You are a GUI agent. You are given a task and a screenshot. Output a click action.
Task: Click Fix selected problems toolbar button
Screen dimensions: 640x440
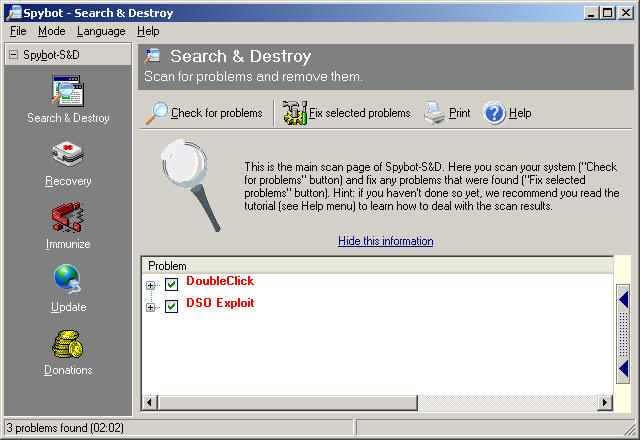[347, 113]
